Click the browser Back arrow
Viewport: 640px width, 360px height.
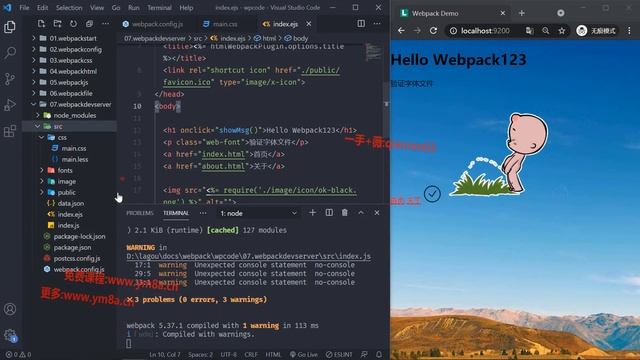401,31
